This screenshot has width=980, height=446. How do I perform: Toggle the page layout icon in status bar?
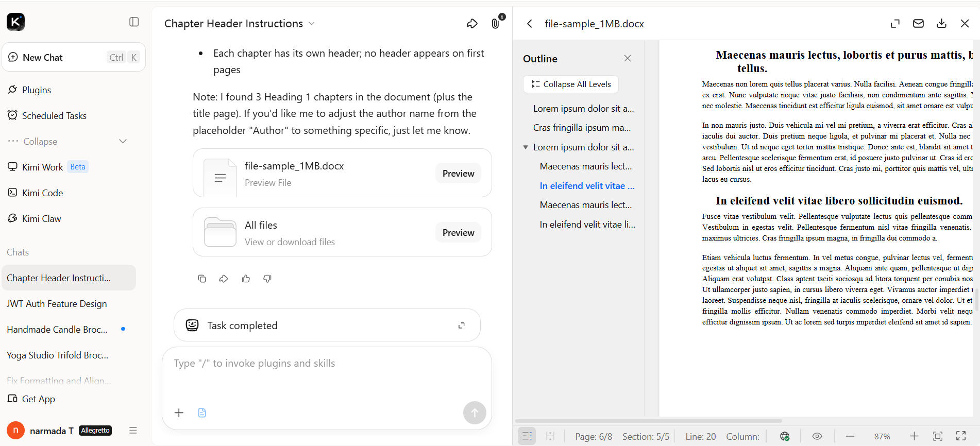click(550, 436)
